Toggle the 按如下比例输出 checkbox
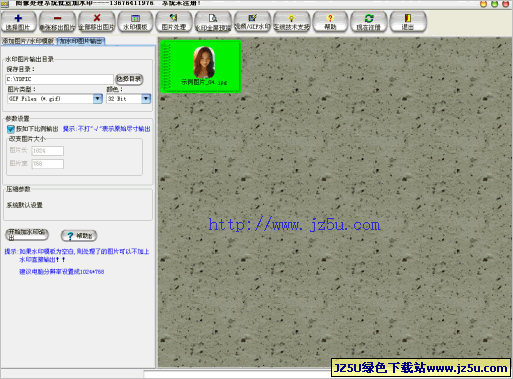The width and height of the screenshot is (513, 379). tap(11, 129)
